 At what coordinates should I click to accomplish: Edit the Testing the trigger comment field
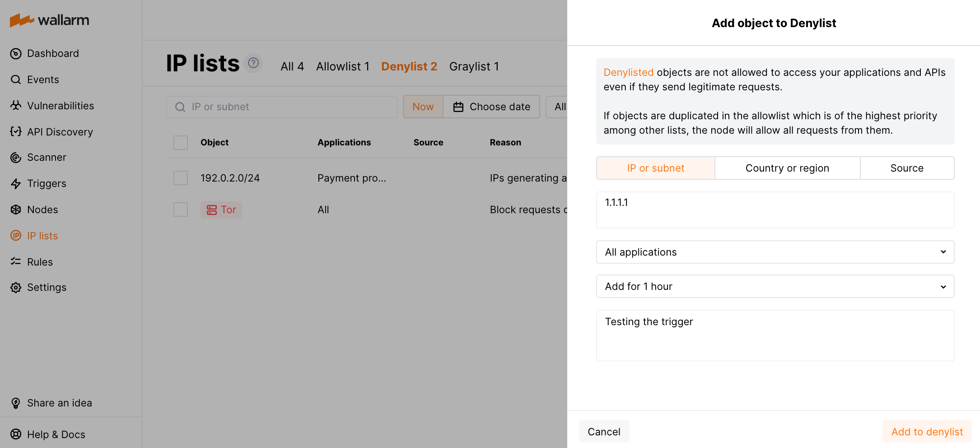click(775, 335)
